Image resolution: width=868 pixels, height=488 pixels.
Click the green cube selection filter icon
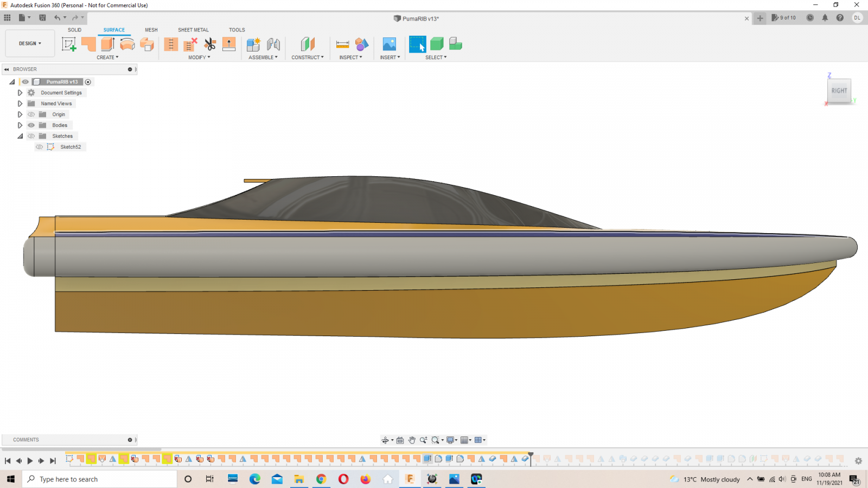tap(437, 44)
